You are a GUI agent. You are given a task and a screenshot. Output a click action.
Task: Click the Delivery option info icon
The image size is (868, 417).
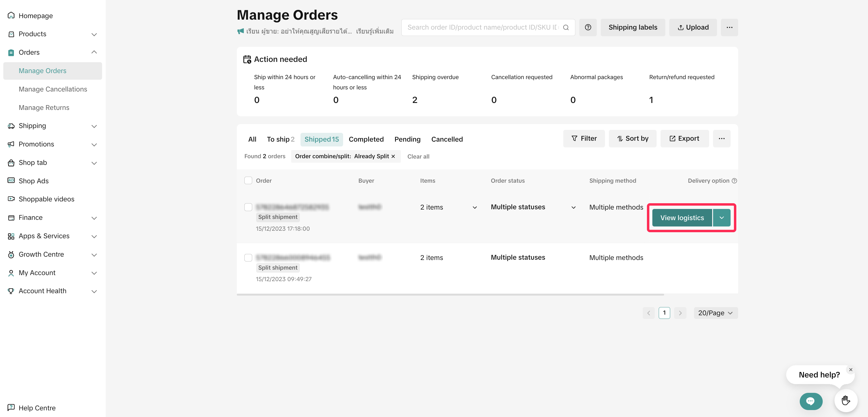734,181
